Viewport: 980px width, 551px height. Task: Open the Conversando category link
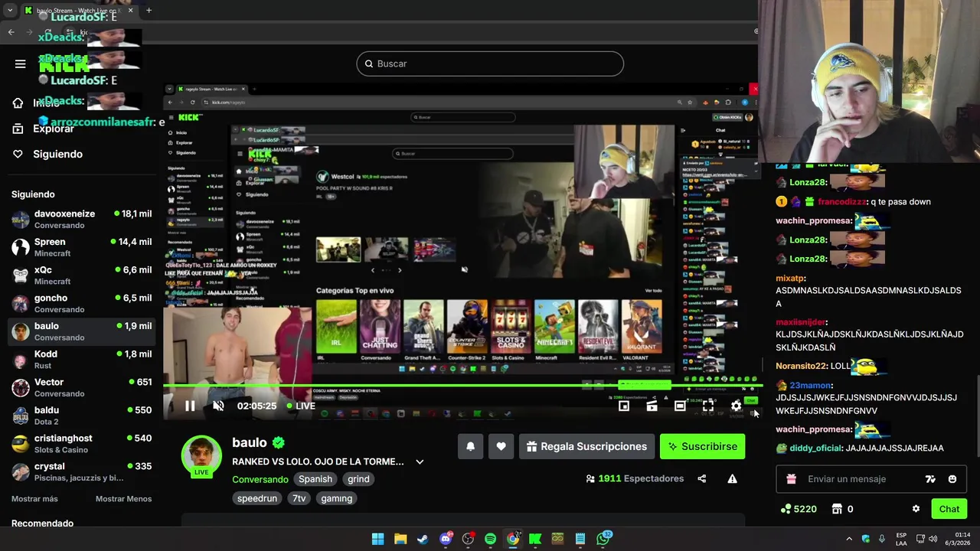pyautogui.click(x=260, y=479)
